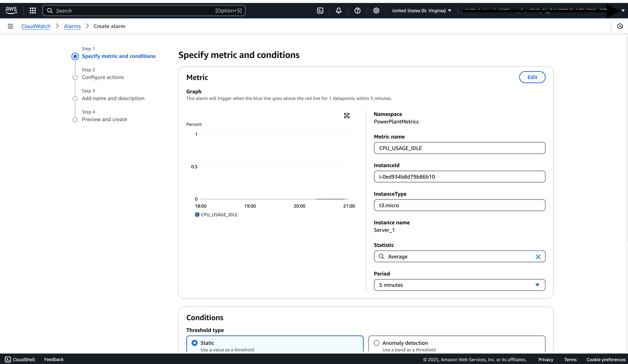The width and height of the screenshot is (628, 364).
Task: Click the InstanceType input field
Action: (x=460, y=205)
